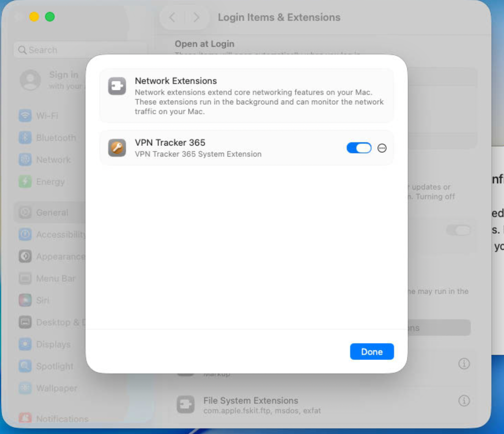Image resolution: width=504 pixels, height=434 pixels.
Task: Click the Sign in account avatar
Action: (x=30, y=80)
